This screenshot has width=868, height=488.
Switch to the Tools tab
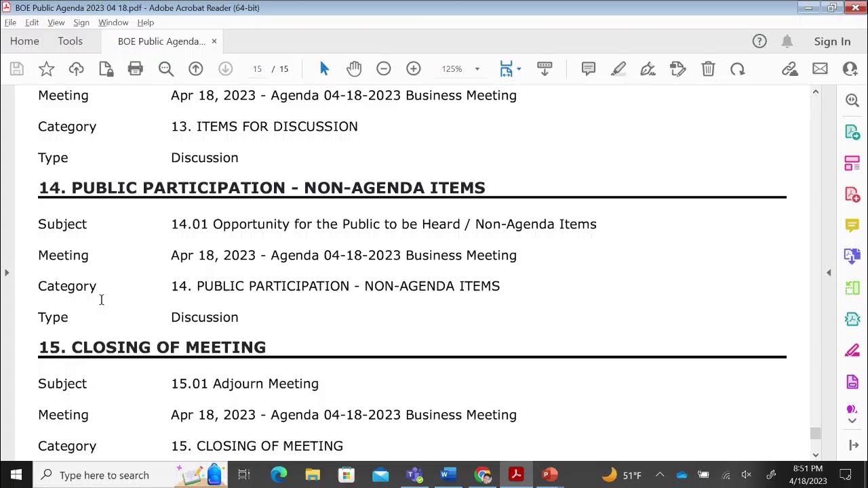tap(70, 41)
